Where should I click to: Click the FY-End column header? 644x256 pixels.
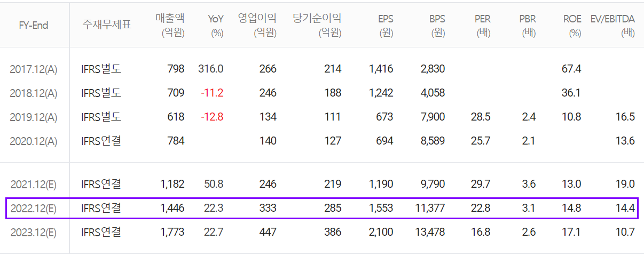click(33, 25)
